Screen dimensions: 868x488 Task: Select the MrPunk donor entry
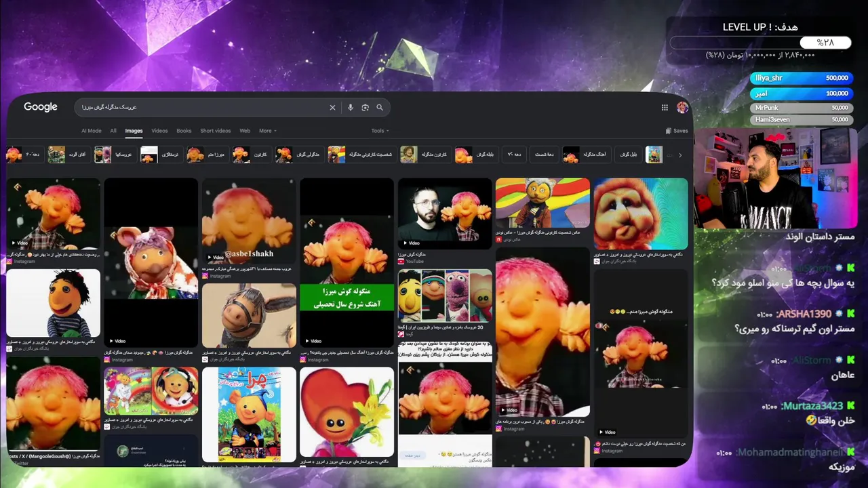(x=801, y=108)
